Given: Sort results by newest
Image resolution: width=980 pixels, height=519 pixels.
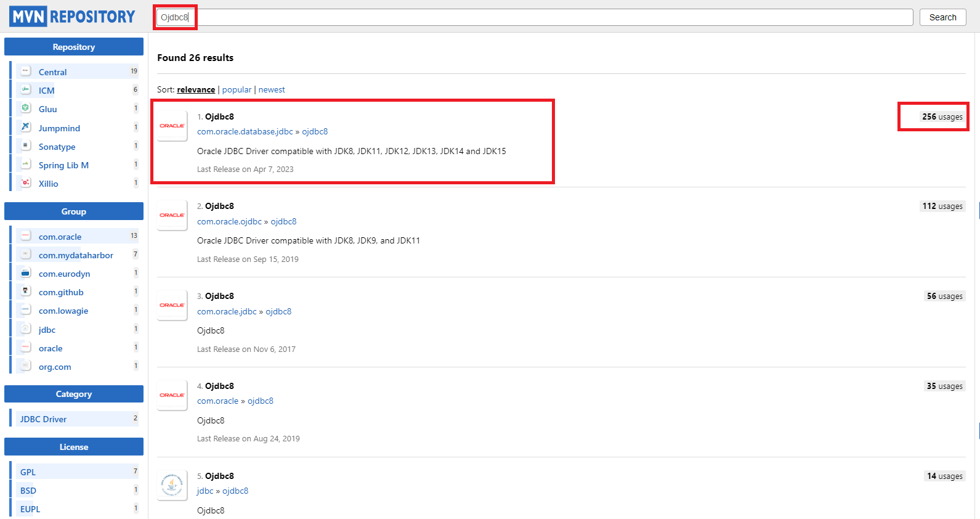Looking at the screenshot, I should (272, 89).
